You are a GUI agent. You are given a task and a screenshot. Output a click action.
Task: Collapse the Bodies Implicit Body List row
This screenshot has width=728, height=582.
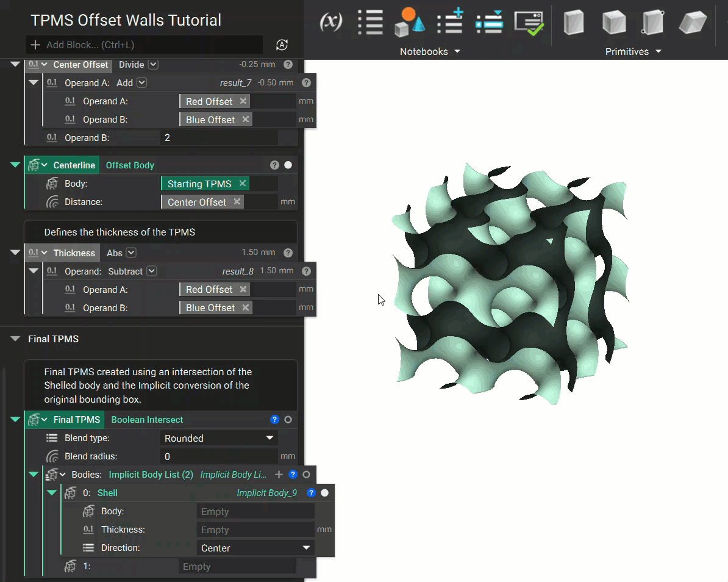[x=34, y=474]
